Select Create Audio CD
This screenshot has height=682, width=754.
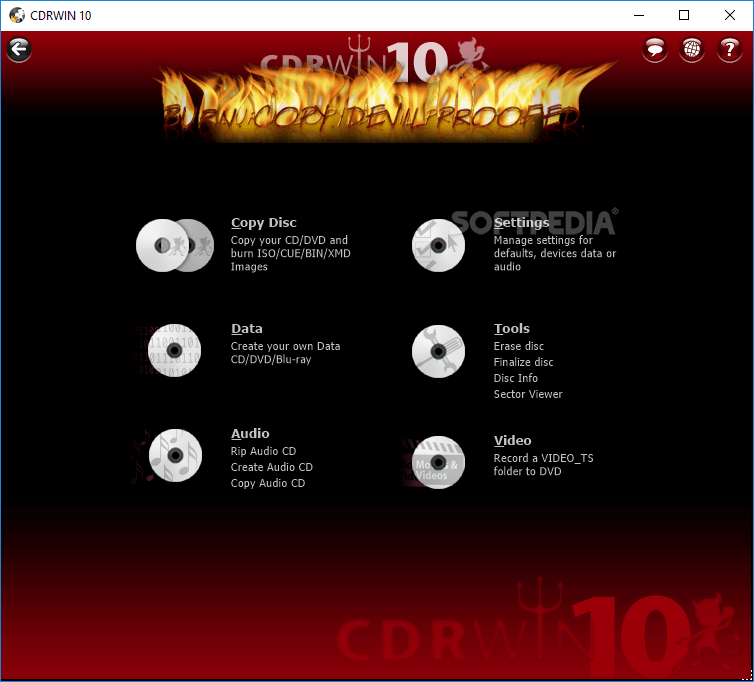[x=272, y=467]
